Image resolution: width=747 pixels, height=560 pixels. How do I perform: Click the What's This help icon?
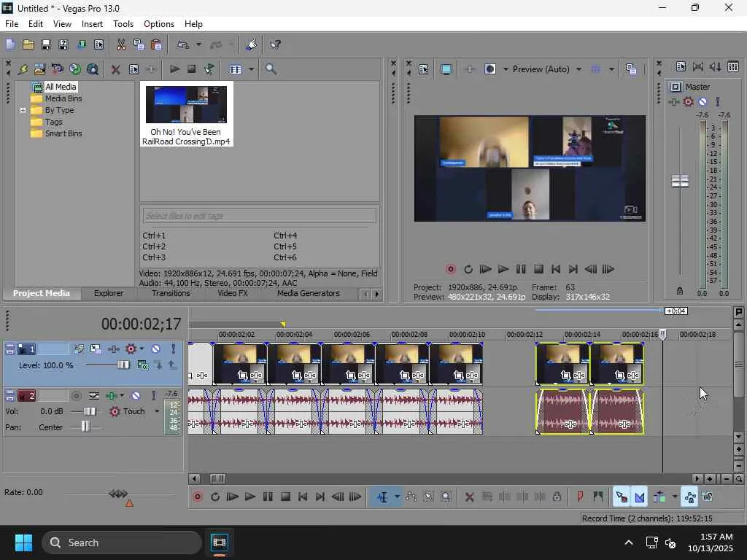(275, 44)
